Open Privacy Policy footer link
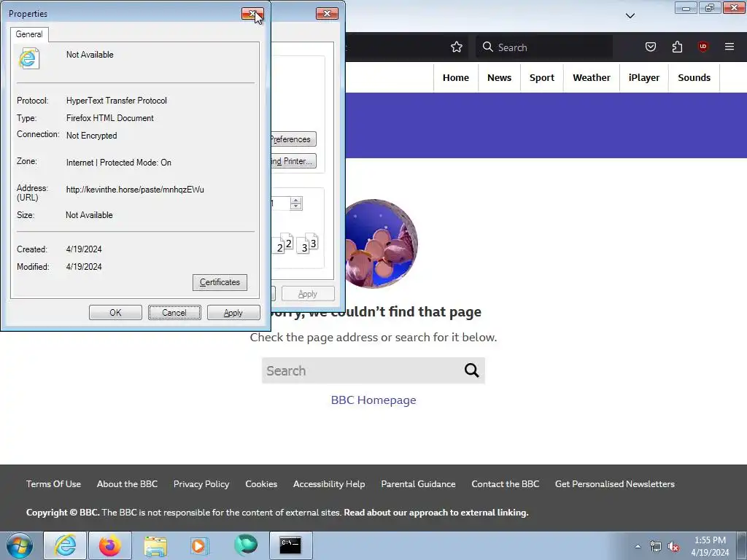 point(201,484)
